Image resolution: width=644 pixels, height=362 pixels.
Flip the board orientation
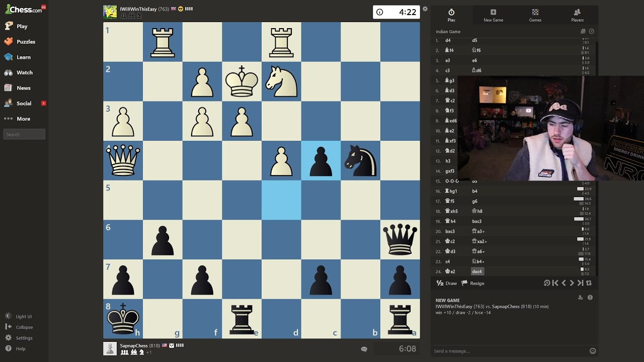(x=589, y=283)
